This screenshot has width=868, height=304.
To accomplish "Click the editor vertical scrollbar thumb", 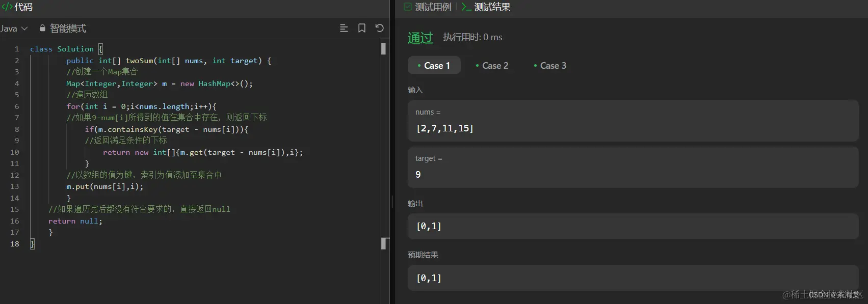I will (383, 48).
